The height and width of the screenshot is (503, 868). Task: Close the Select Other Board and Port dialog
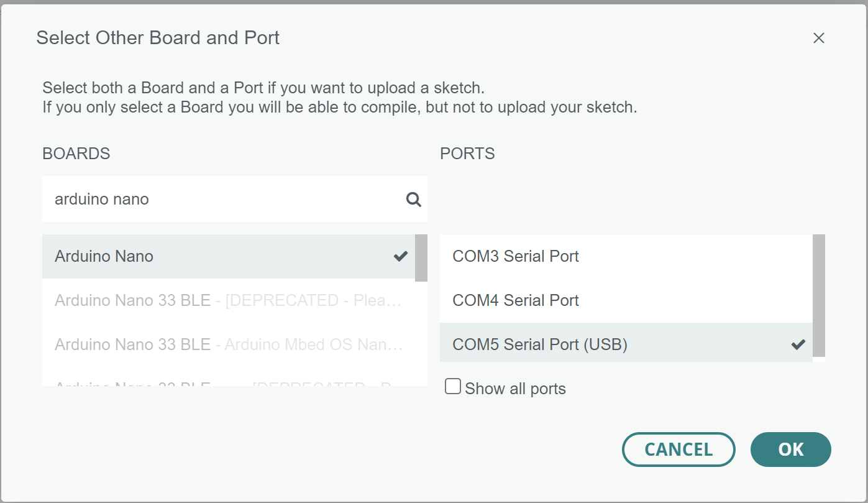click(818, 38)
